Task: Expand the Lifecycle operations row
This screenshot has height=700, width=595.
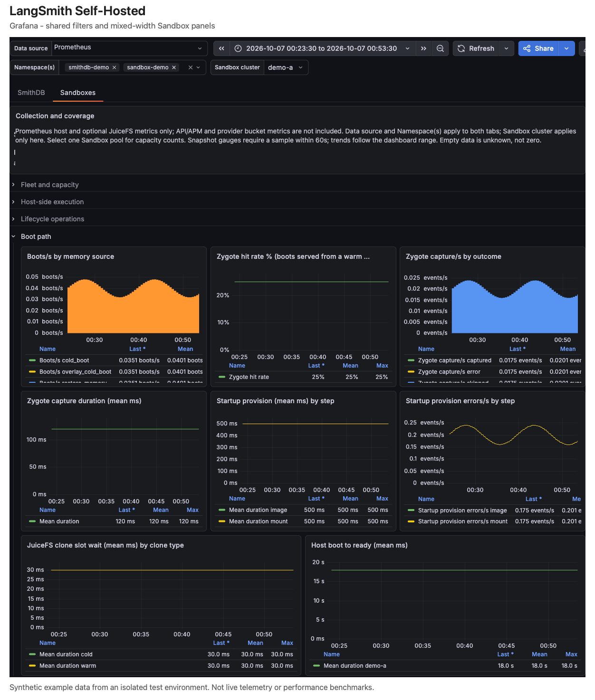Action: [x=52, y=219]
